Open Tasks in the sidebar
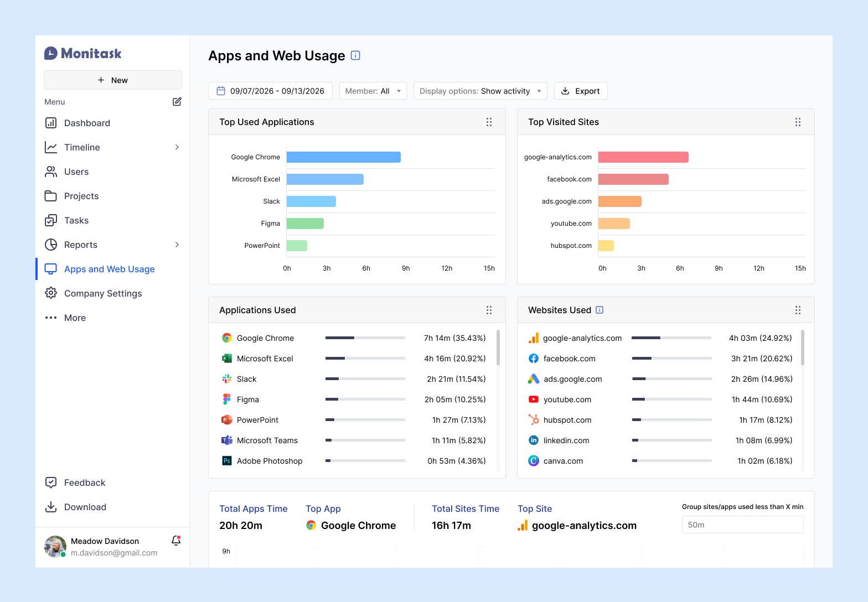868x602 pixels. (113, 220)
